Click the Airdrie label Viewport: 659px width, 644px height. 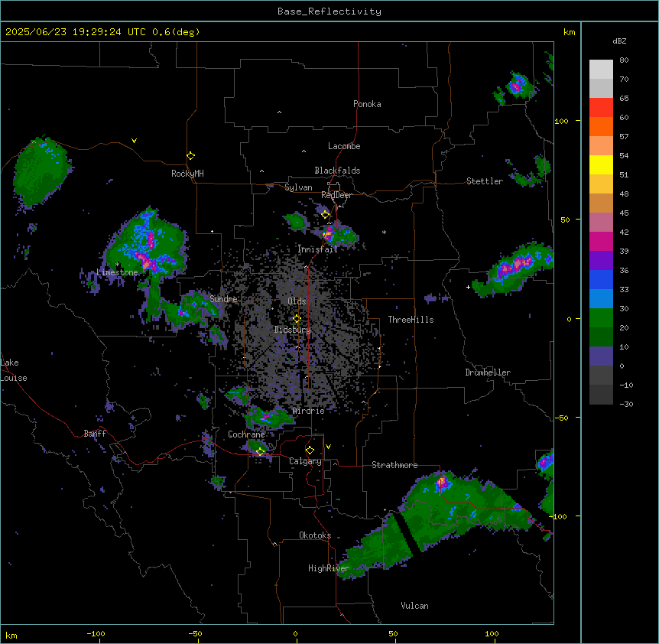coord(309,411)
